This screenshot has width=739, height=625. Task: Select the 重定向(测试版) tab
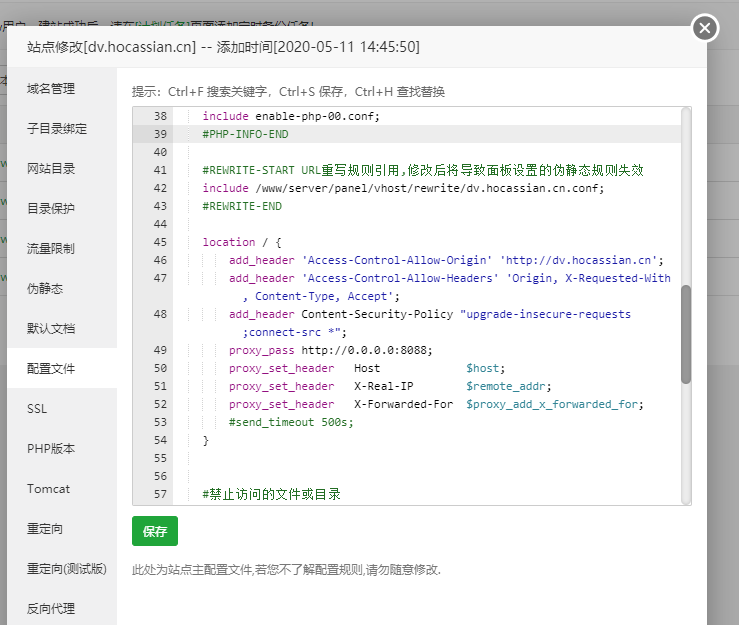[66, 568]
